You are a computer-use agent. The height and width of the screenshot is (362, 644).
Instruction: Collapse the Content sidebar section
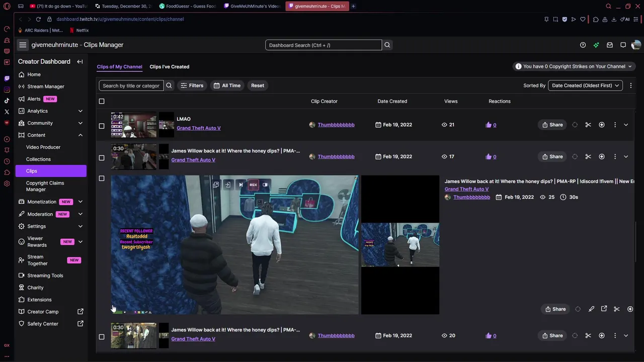click(80, 135)
